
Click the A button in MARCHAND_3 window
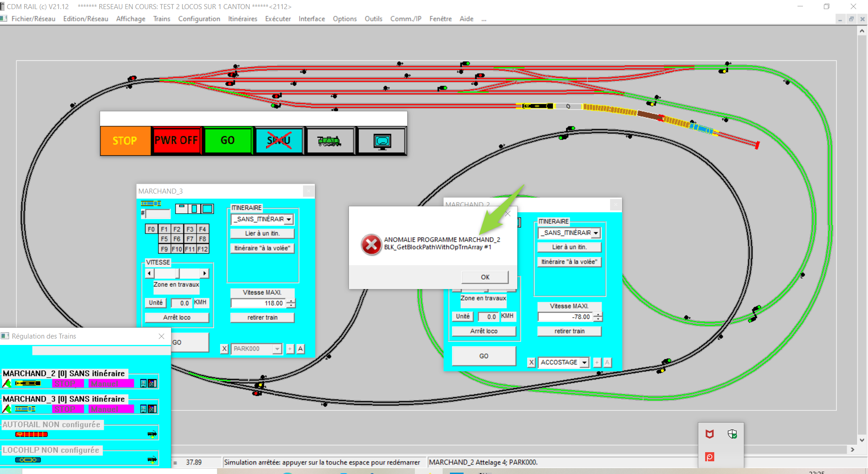300,349
